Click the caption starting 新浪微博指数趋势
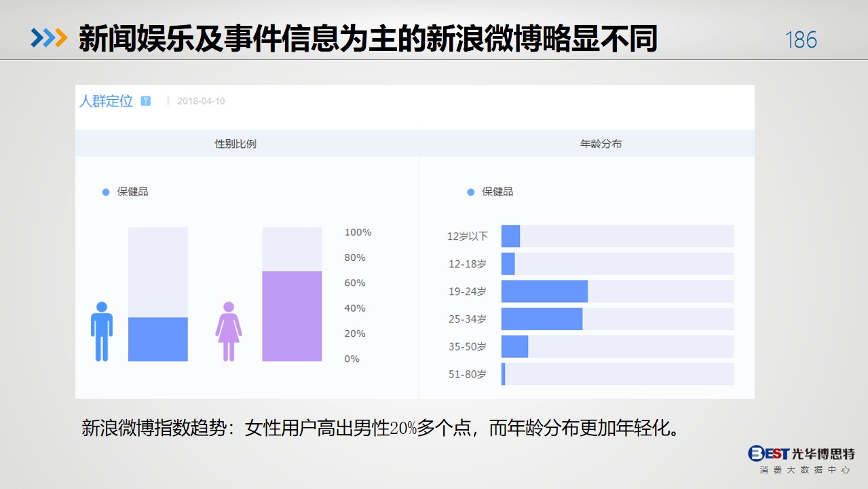Image resolution: width=868 pixels, height=489 pixels. 380,429
